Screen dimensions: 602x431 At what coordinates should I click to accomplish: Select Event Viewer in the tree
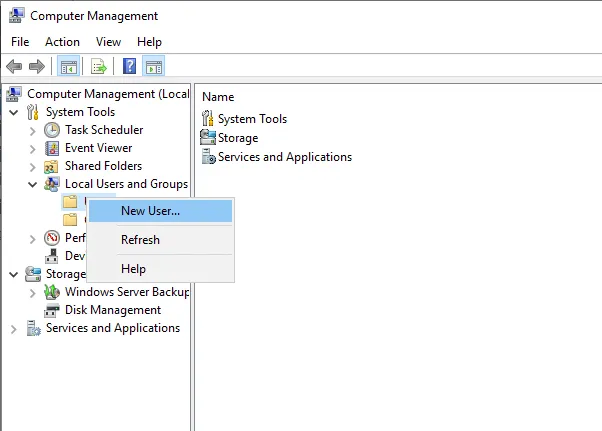coord(98,148)
